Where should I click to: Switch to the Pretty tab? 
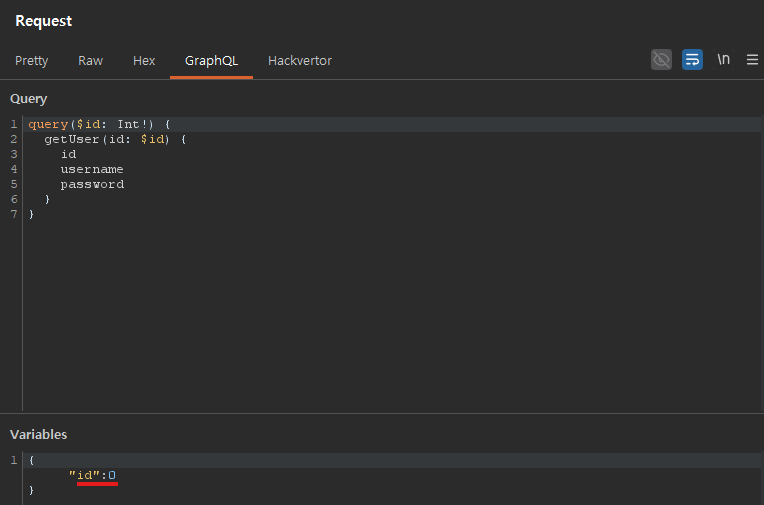click(31, 61)
